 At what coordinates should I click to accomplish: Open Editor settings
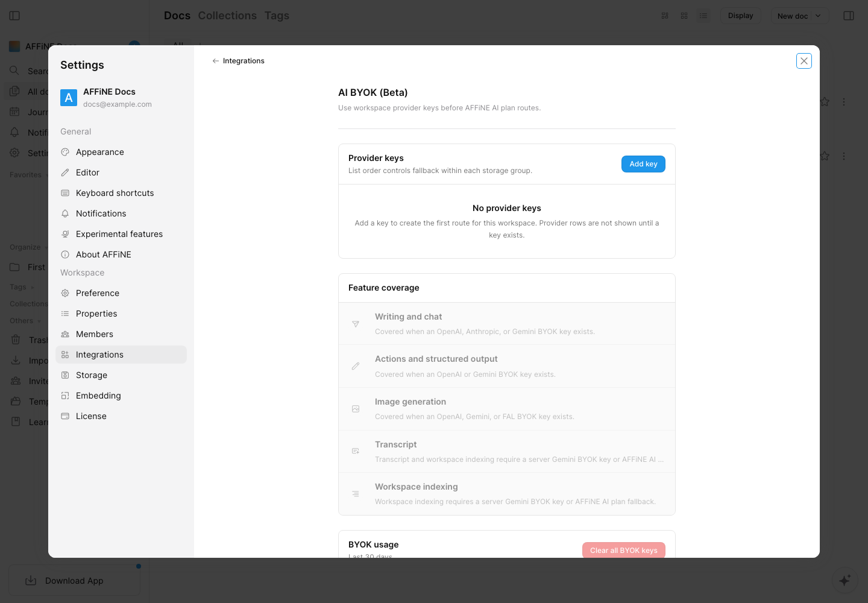pos(121,172)
